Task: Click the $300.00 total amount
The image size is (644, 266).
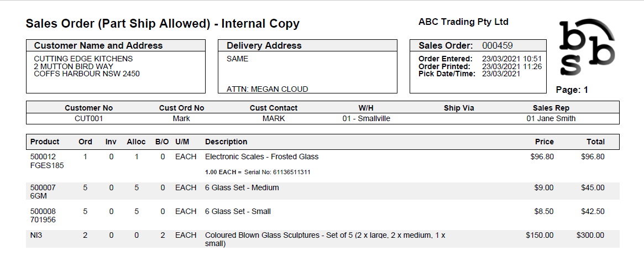Action: (590, 235)
